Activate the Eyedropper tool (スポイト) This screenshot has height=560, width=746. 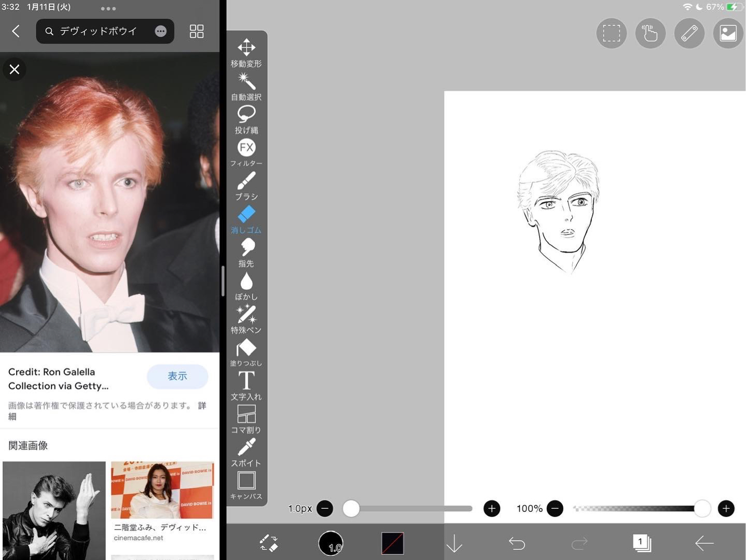point(246,452)
